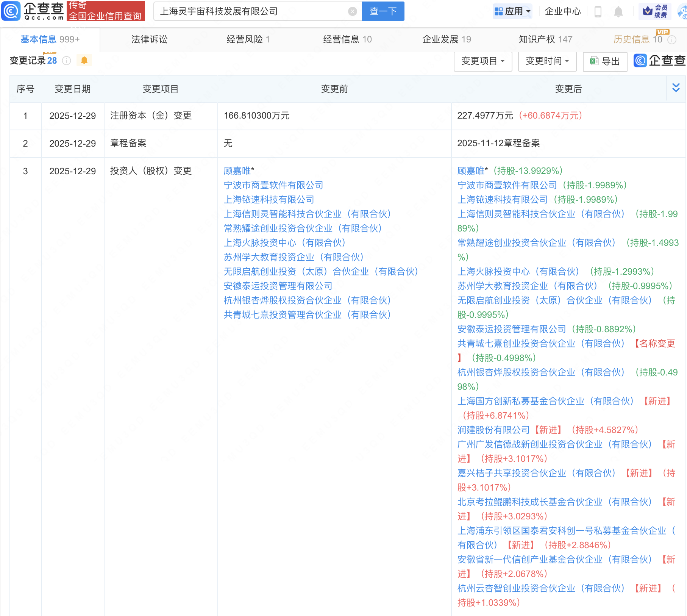The height and width of the screenshot is (616, 687).
Task: Open the 变更时间 filter dropdown
Action: point(547,61)
